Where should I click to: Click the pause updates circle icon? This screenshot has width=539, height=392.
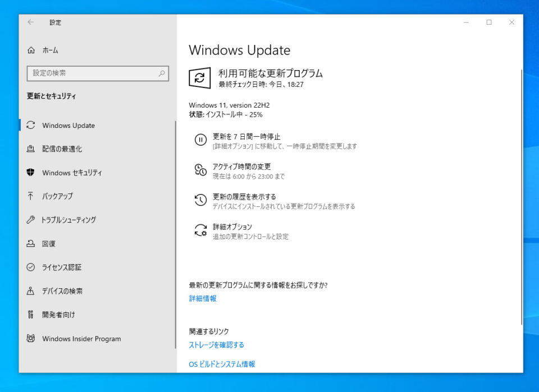pos(201,140)
